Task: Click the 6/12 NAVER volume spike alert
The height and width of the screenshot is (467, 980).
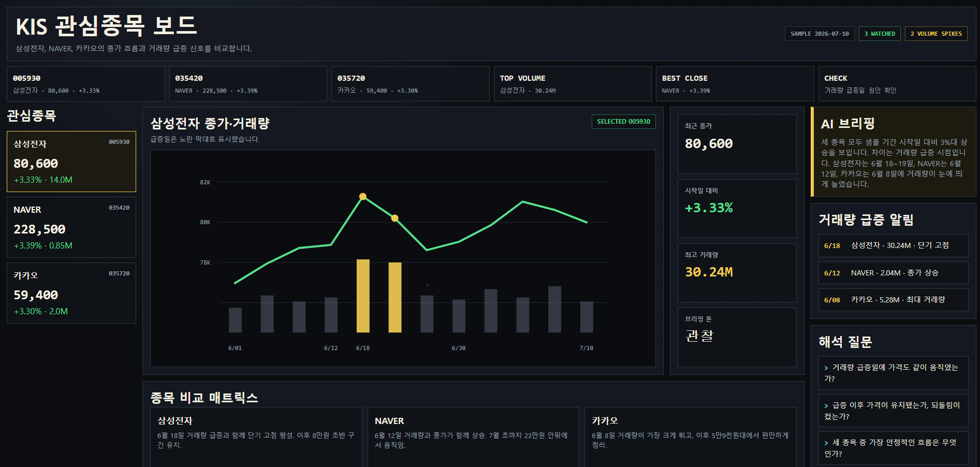Action: [x=893, y=273]
